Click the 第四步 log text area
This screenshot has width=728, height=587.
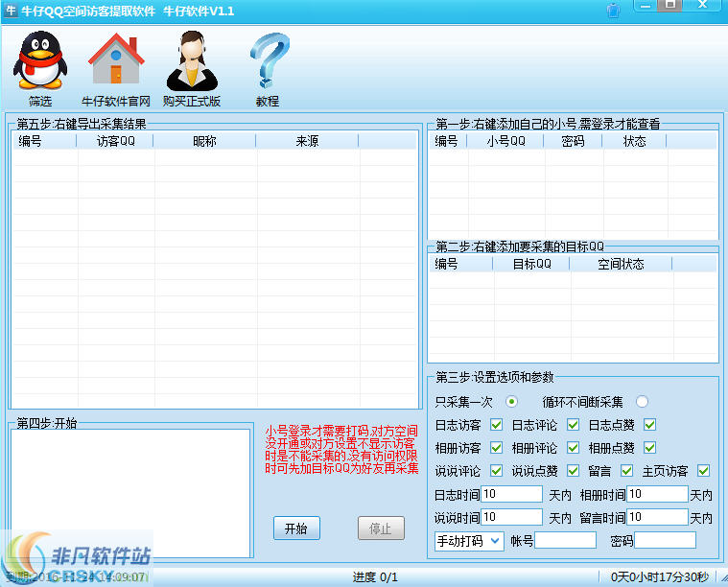[x=130, y=493]
